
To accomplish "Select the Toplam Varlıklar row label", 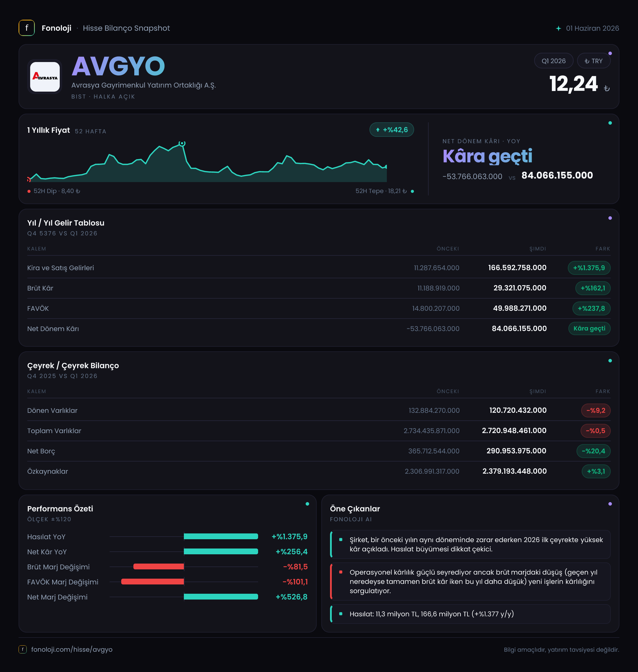I will pos(55,431).
